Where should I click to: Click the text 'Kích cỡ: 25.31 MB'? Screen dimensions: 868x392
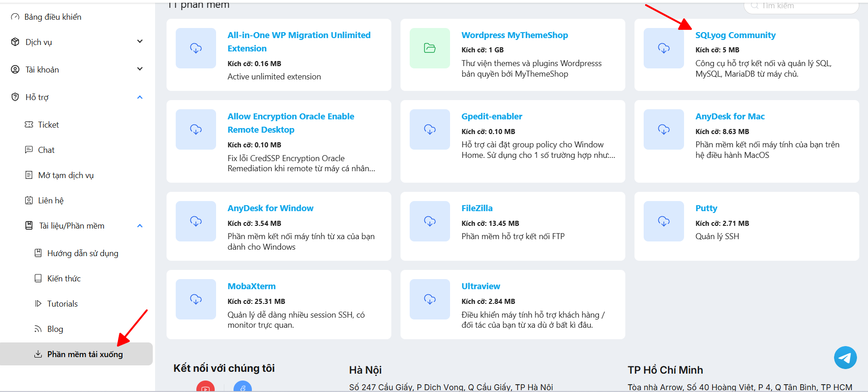click(256, 301)
